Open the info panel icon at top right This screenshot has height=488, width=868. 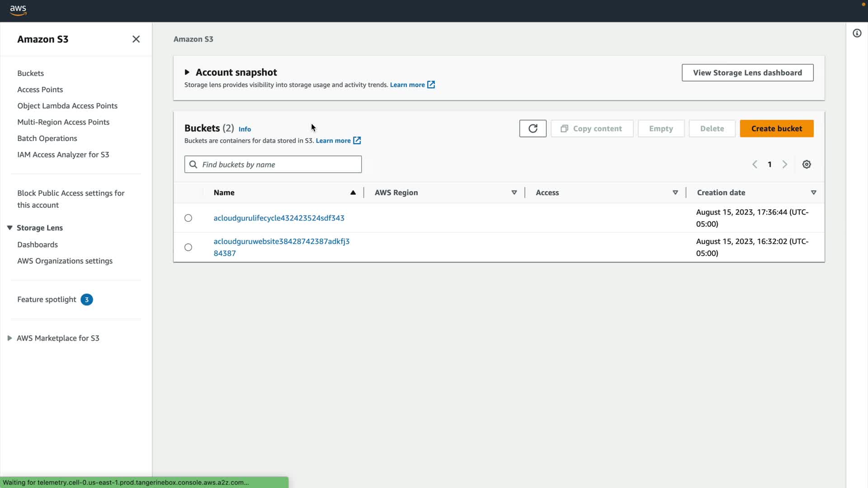[x=857, y=33]
